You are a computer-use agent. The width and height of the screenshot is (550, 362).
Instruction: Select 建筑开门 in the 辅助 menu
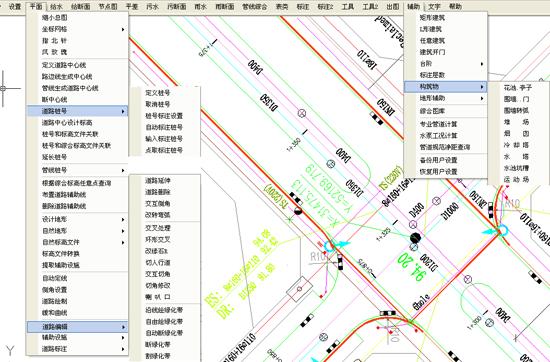coord(432,52)
